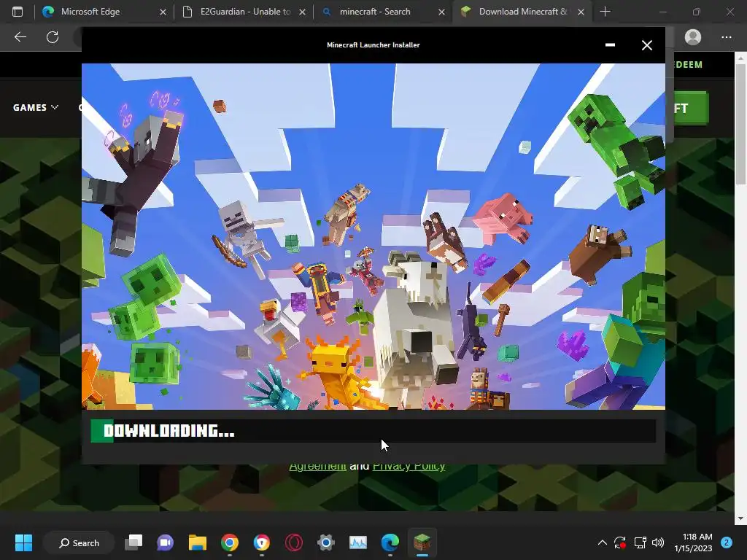Viewport: 747px width, 560px height.
Task: Open the Chat app on taskbar
Action: [x=166, y=542]
